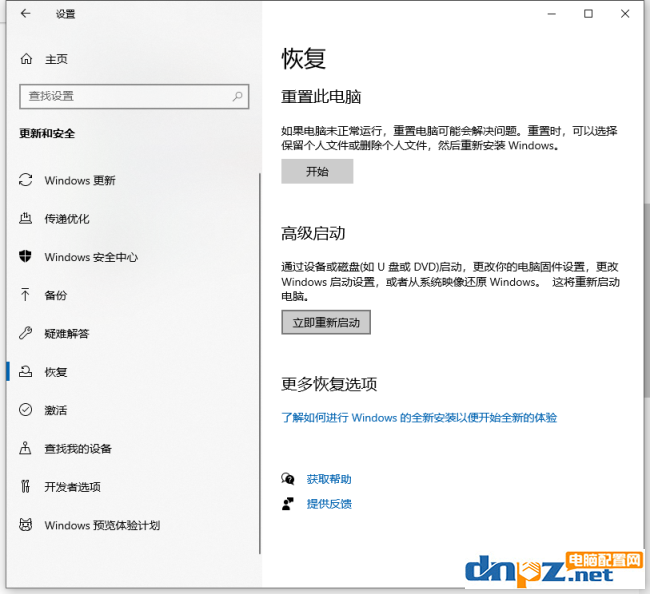
Task: Click the 立即重新启动 button
Action: click(x=326, y=322)
